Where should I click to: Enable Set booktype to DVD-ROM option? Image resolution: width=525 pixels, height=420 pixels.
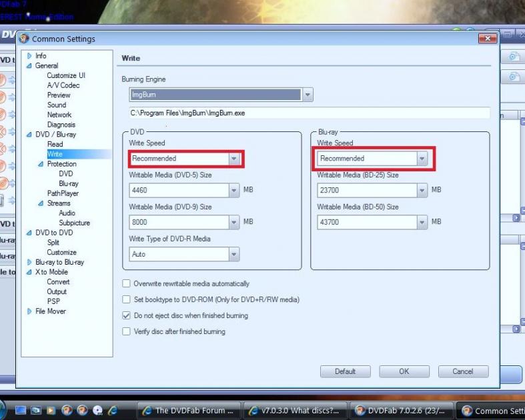click(x=126, y=299)
